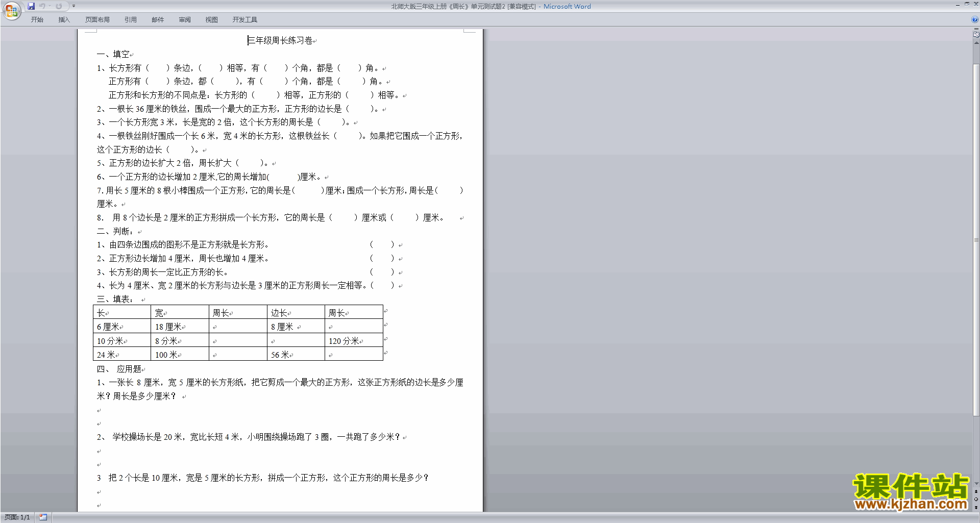Click the heading 二、判断：
Screen dimensions: 980x523
click(115, 231)
